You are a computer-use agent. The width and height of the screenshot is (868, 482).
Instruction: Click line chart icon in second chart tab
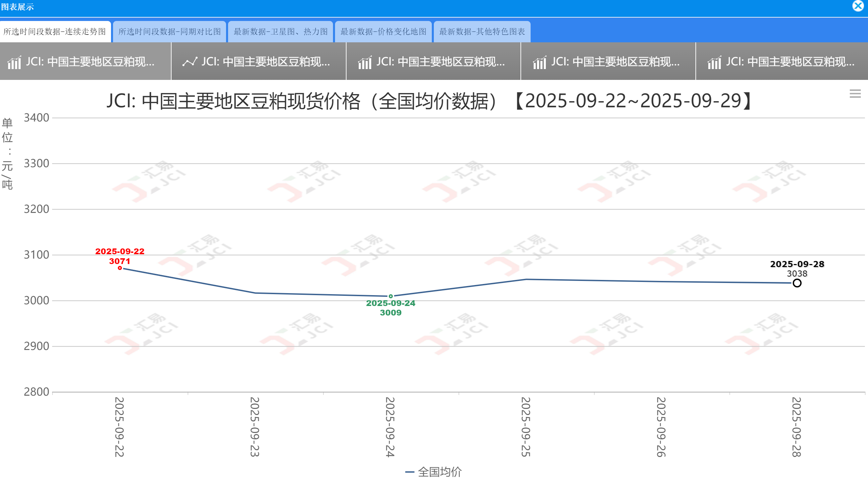pyautogui.click(x=190, y=62)
